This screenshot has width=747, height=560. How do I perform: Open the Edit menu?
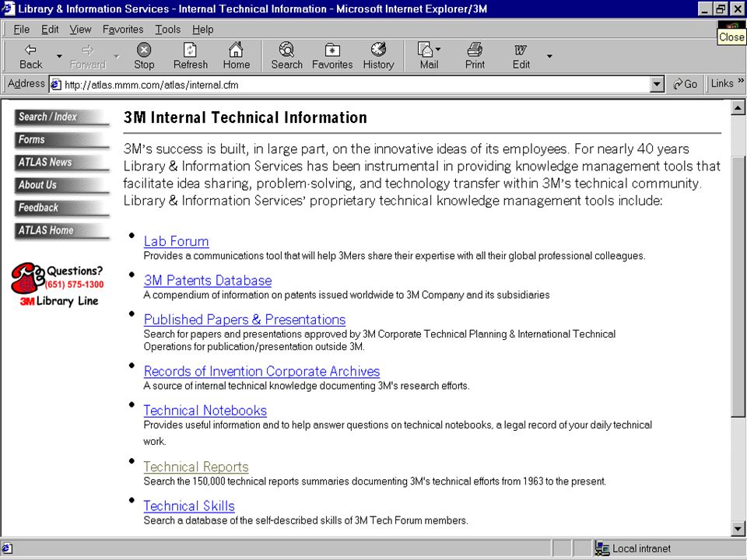tap(50, 30)
